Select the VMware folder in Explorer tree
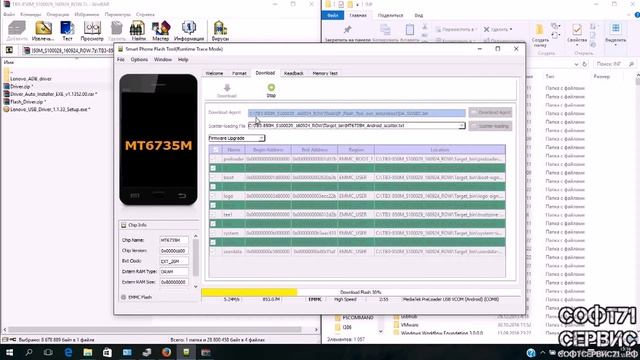This screenshot has width=640, height=360. [409, 325]
